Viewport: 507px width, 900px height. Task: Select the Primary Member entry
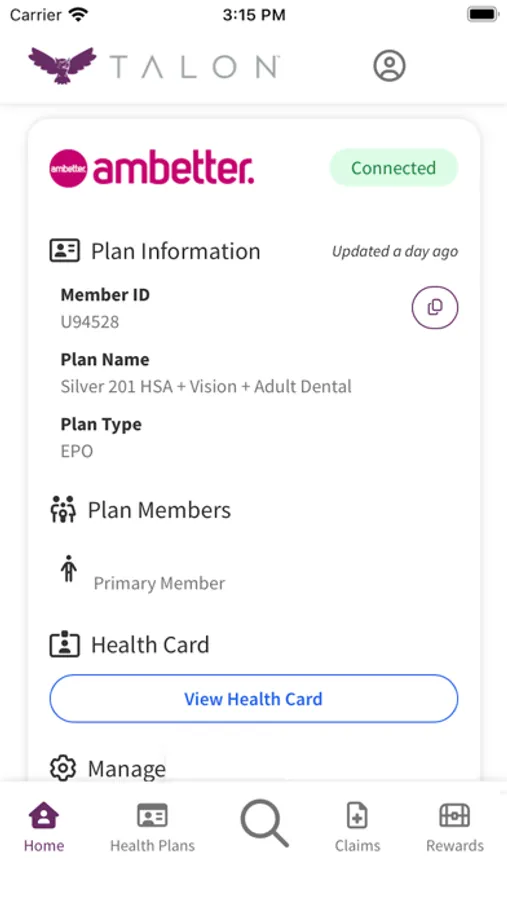click(x=159, y=583)
